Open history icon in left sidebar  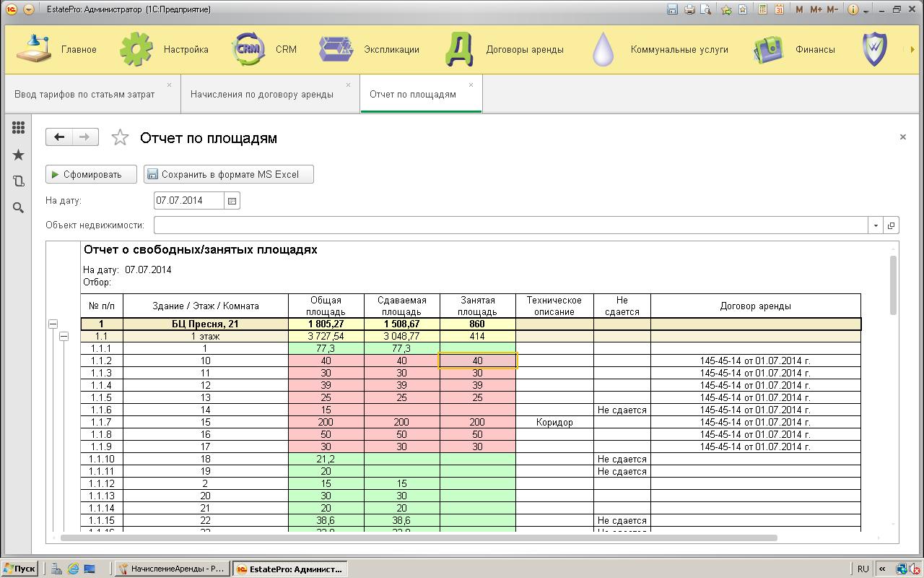[x=19, y=181]
